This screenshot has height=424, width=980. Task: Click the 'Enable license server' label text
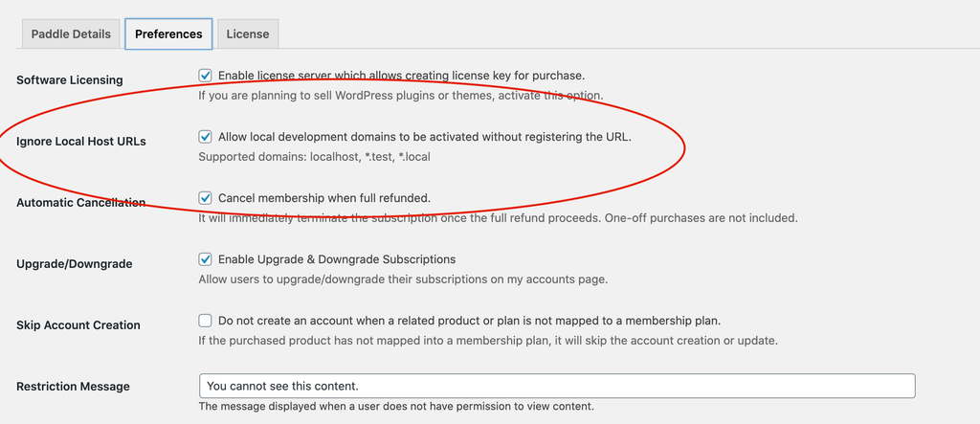(x=401, y=76)
